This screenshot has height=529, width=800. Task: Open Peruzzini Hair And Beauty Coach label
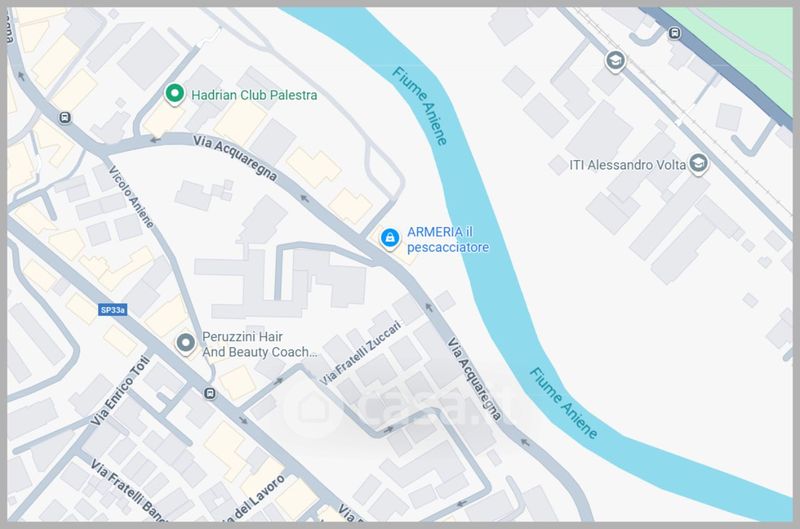[x=259, y=344]
